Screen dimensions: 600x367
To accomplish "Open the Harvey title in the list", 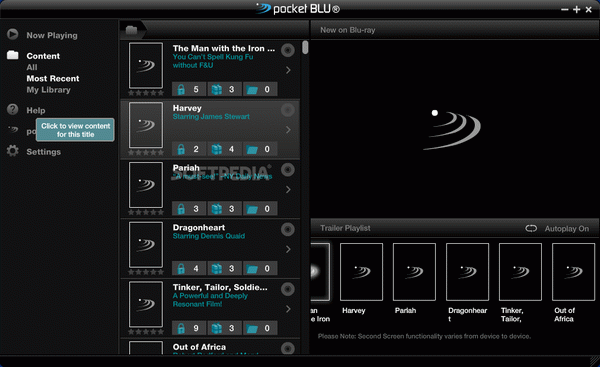I will 187,108.
